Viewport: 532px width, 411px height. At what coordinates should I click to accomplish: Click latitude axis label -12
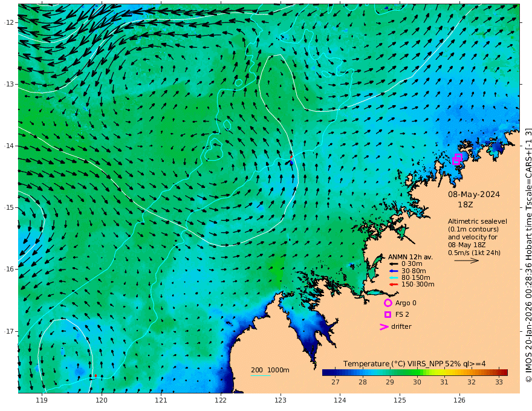pyautogui.click(x=9, y=22)
